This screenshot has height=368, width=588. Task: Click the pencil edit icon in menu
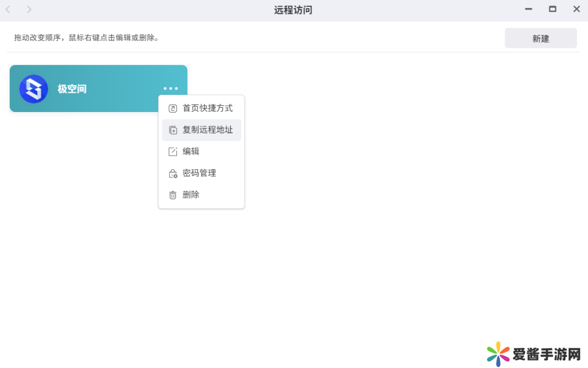pos(173,152)
